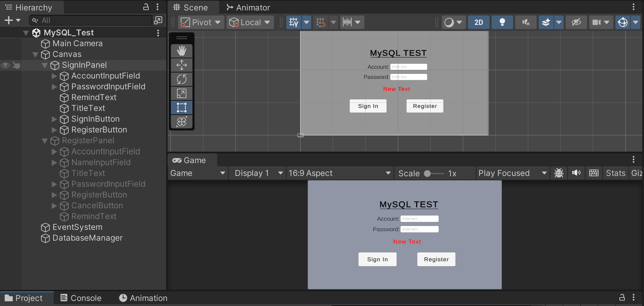Image resolution: width=644 pixels, height=306 pixels.
Task: Expand the AccountInputField under SignInPanel
Action: click(54, 76)
